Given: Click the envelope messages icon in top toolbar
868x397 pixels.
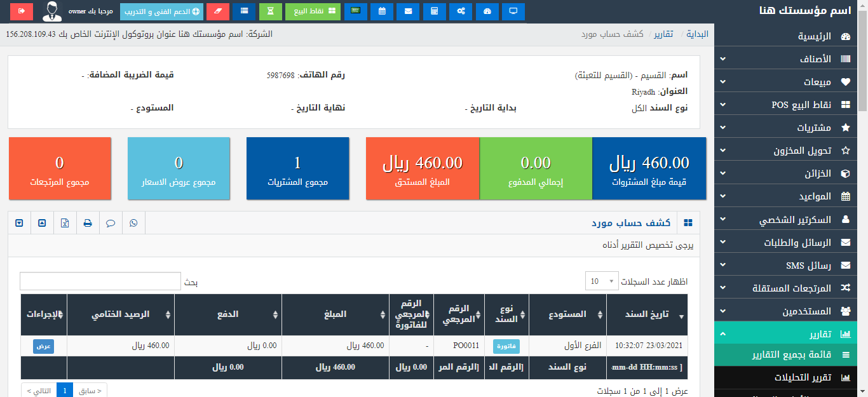Looking at the screenshot, I should [x=407, y=11].
